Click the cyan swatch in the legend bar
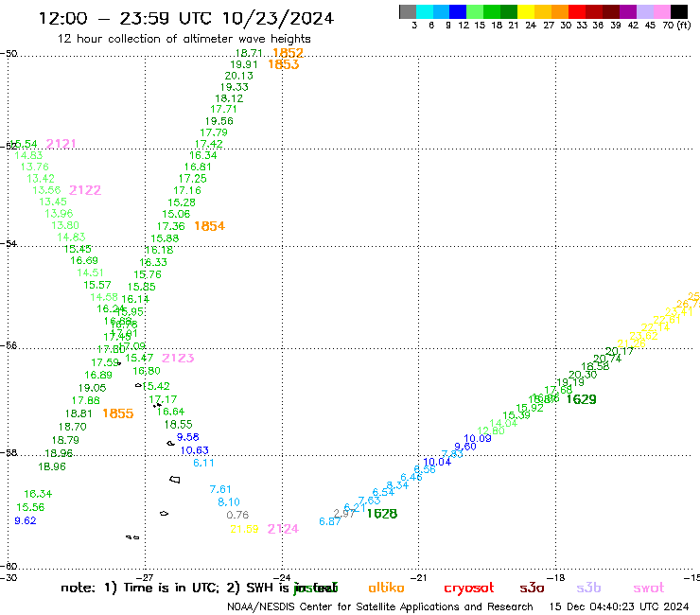700x615 pixels. [x=425, y=11]
